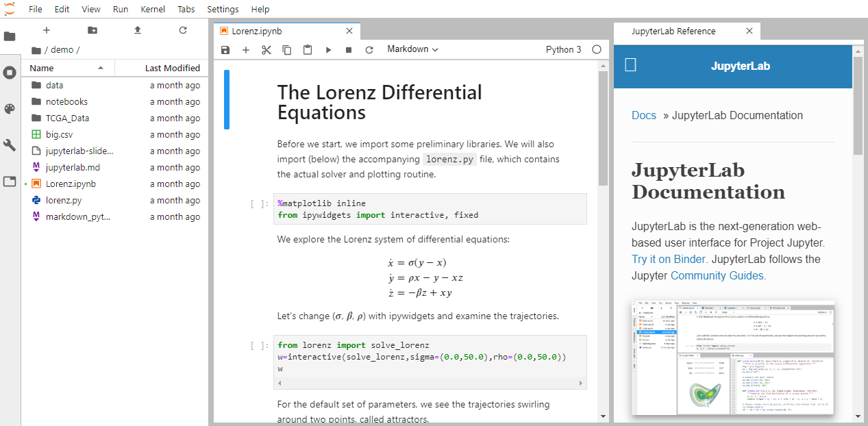
Task: Click the Try it on Binder link
Action: (x=669, y=259)
